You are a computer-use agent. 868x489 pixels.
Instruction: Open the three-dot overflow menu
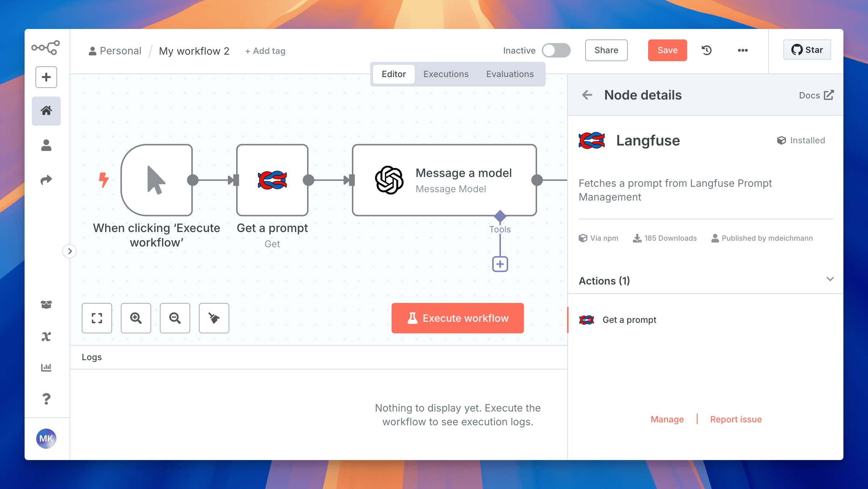(743, 50)
